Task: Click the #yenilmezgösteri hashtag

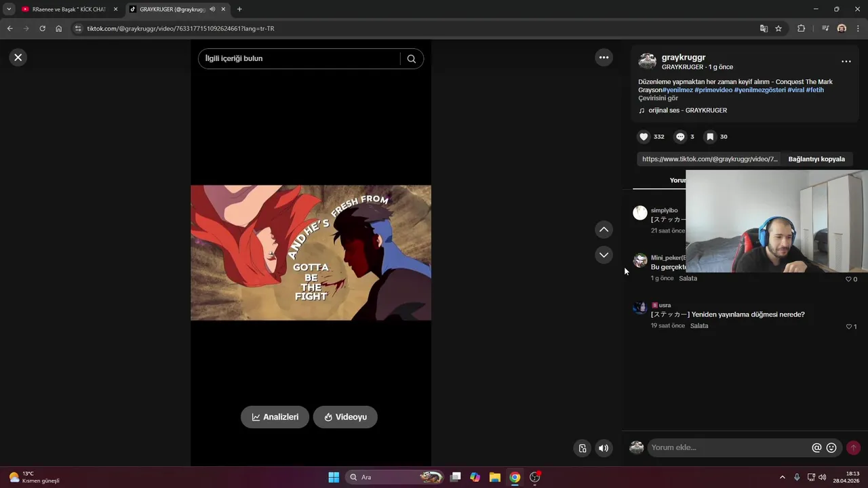Action: click(760, 90)
